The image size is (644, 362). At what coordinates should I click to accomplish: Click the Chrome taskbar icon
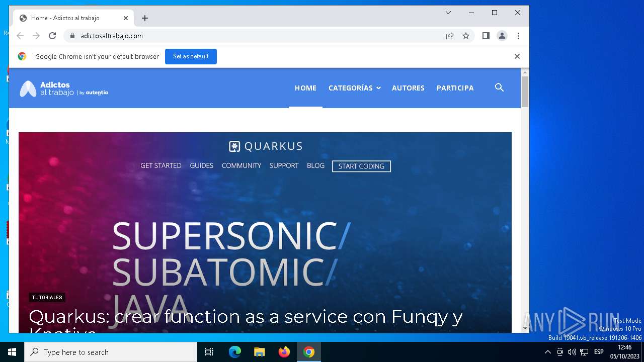[x=309, y=352]
